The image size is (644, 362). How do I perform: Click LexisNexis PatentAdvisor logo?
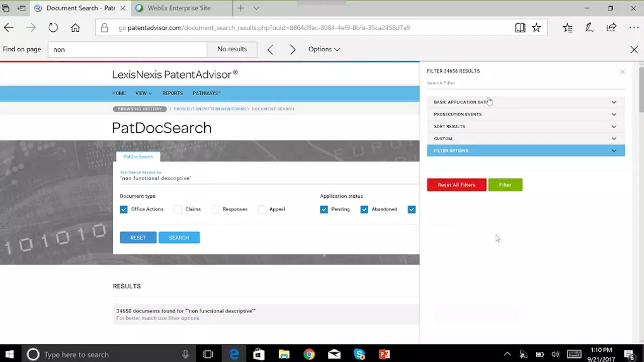click(175, 75)
